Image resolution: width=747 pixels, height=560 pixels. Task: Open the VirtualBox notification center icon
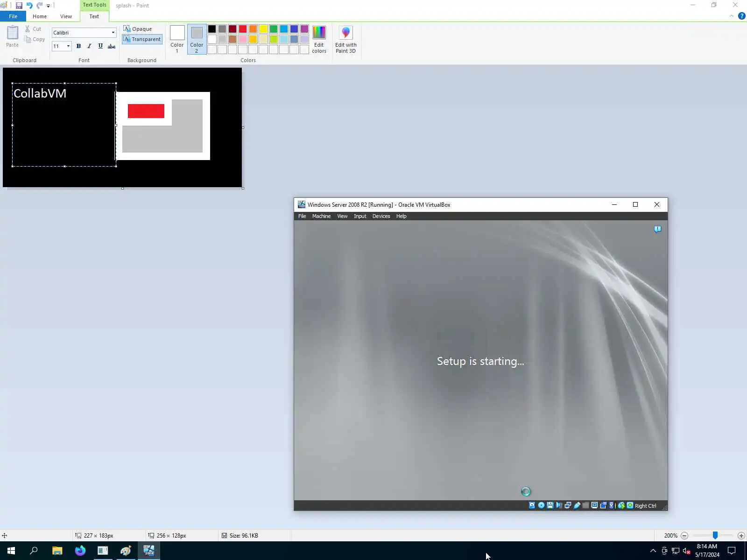tap(657, 229)
